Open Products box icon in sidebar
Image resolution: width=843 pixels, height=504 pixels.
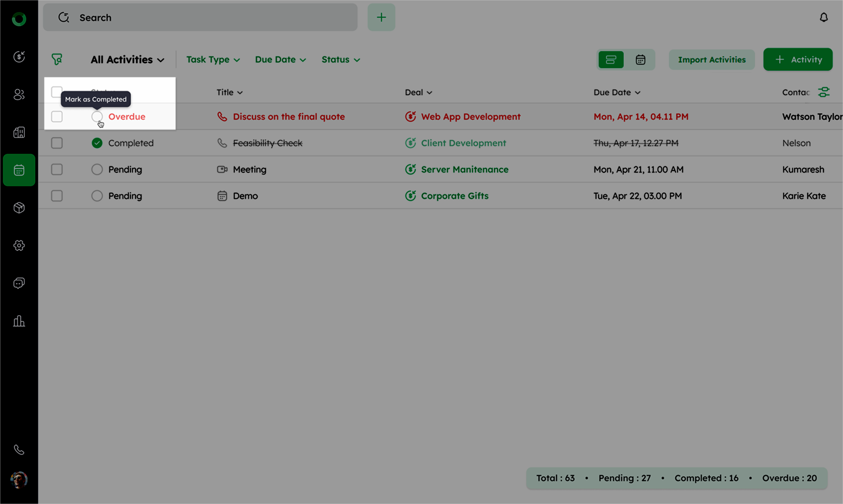19,207
